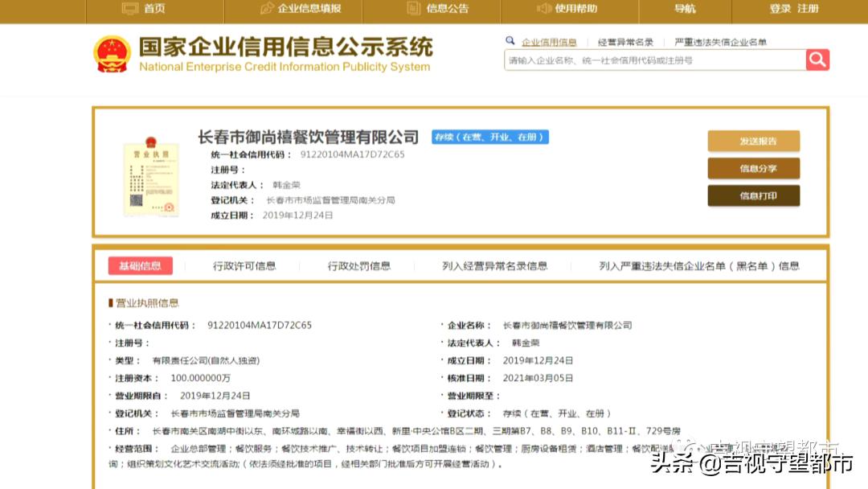Click 住所 address line text
Screen dimensions: 868x489
416,431
